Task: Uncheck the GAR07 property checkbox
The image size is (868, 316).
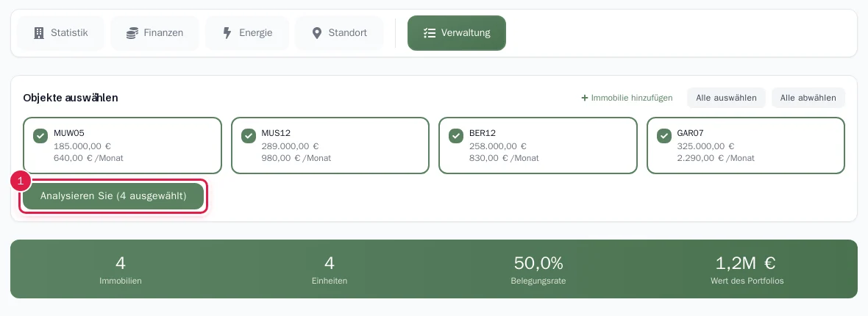Action: click(x=664, y=136)
